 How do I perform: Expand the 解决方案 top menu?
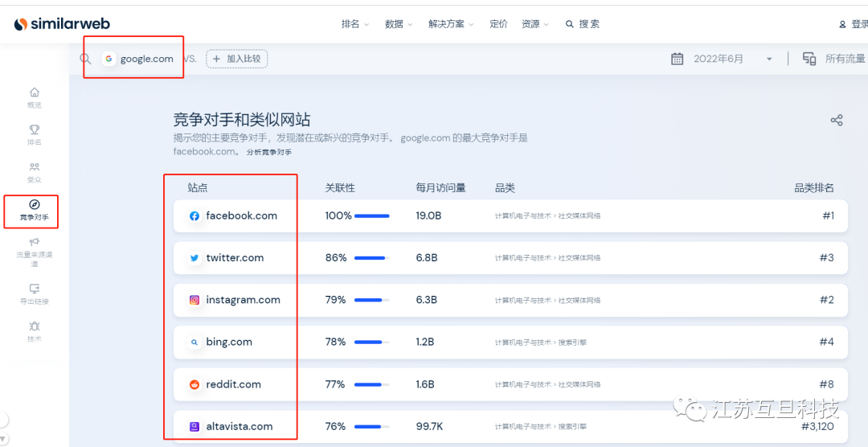click(x=451, y=24)
